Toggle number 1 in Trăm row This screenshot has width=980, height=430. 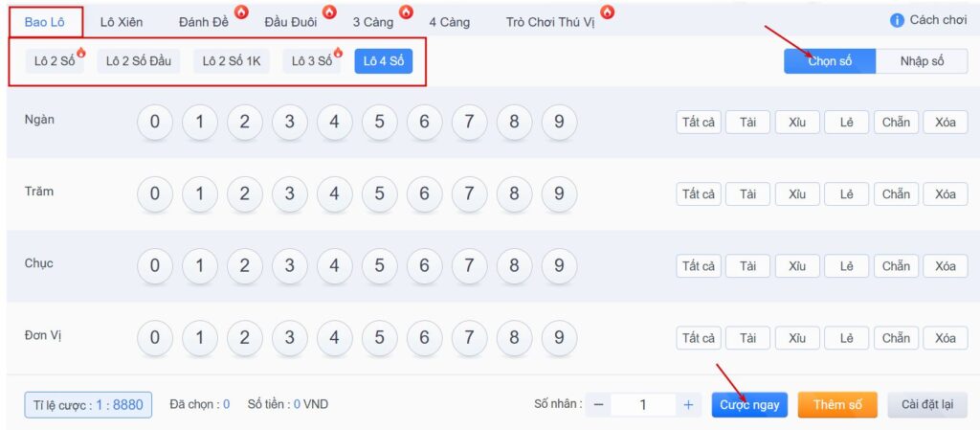tap(200, 193)
